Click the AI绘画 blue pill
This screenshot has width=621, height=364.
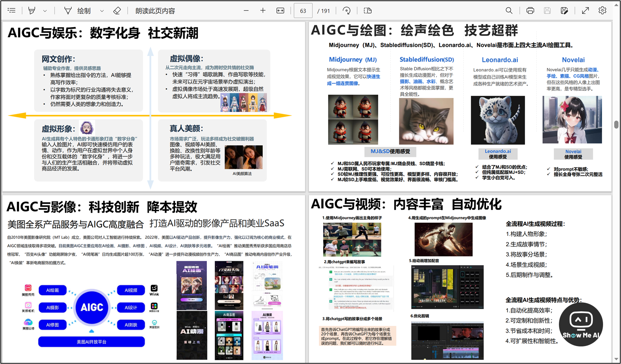click(x=52, y=290)
